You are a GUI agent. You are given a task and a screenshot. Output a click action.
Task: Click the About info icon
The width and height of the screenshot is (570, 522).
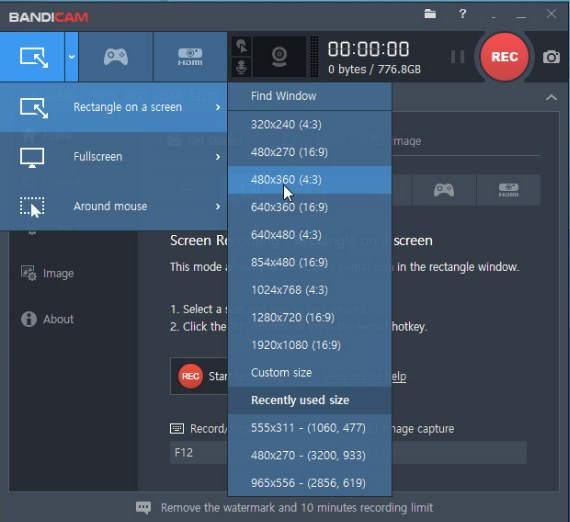29,319
